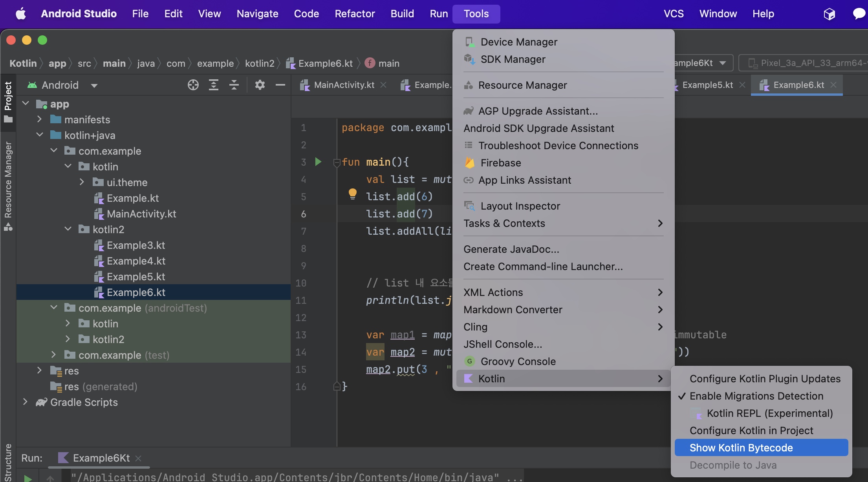This screenshot has height=482, width=868.
Task: Open the Refactor menu
Action: [355, 14]
